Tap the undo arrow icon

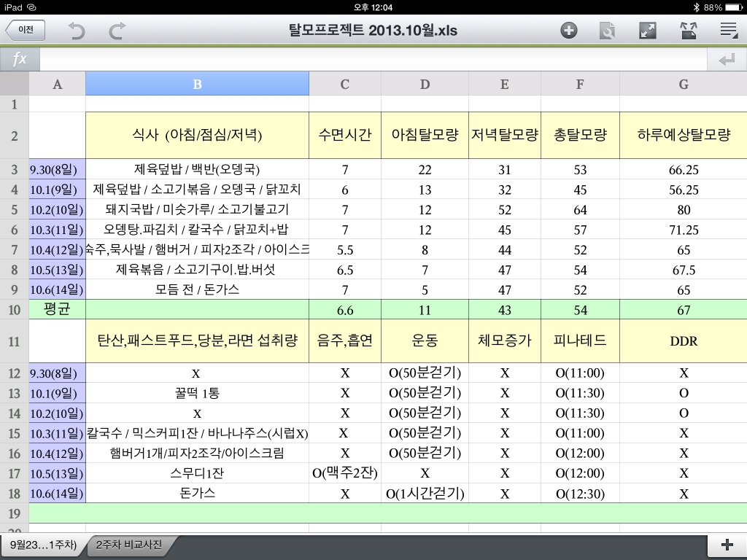click(76, 31)
